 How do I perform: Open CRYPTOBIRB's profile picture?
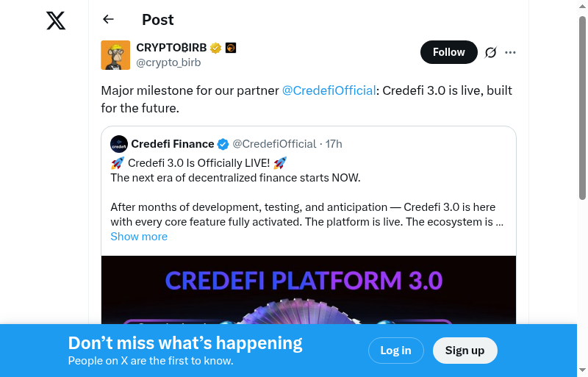115,55
